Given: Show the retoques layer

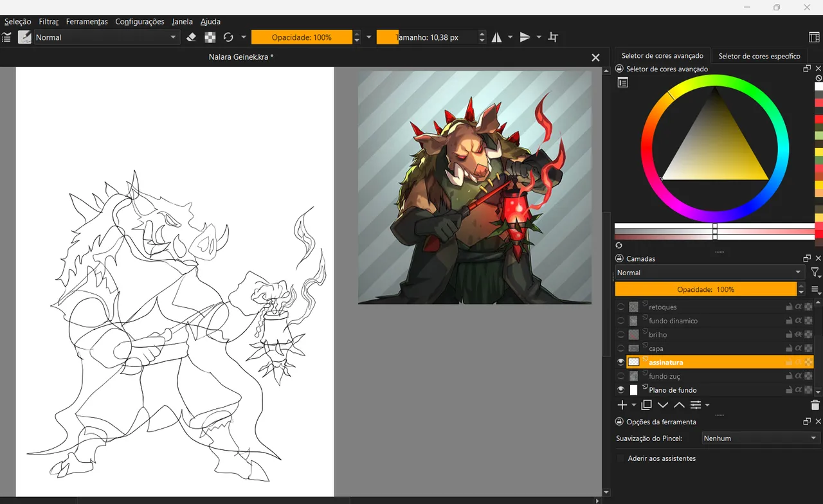Looking at the screenshot, I should (x=620, y=307).
